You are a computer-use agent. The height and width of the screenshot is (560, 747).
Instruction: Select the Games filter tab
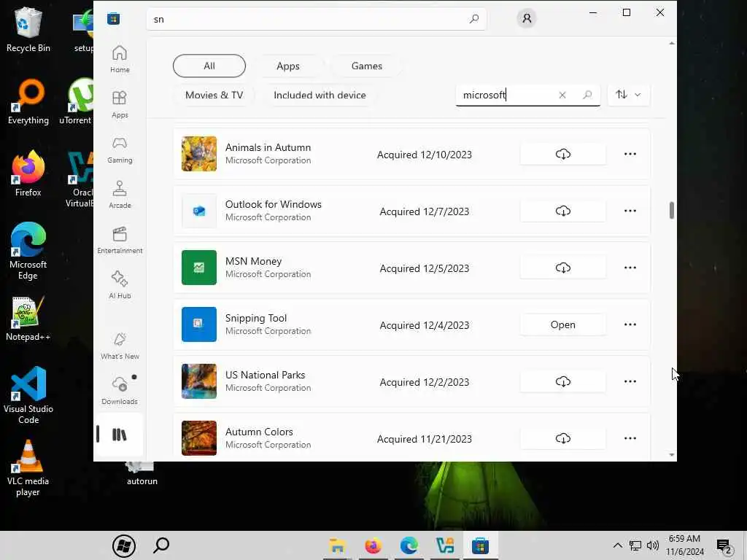(x=366, y=66)
